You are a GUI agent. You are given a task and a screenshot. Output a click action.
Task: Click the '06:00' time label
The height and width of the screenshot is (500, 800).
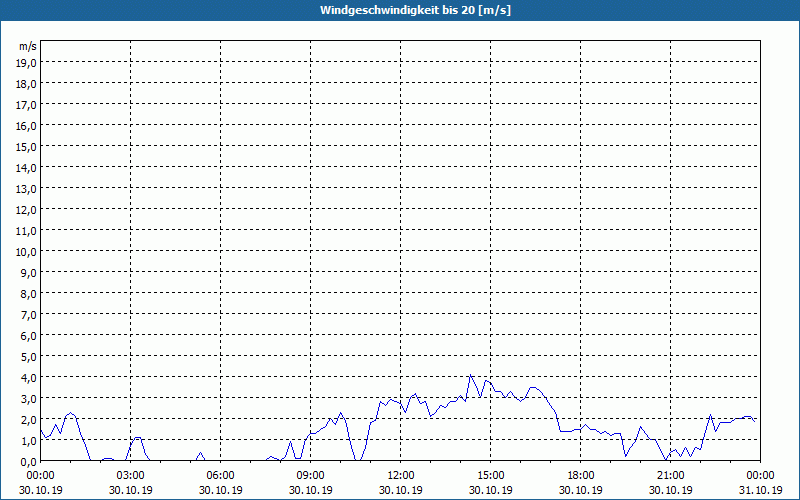[220, 476]
